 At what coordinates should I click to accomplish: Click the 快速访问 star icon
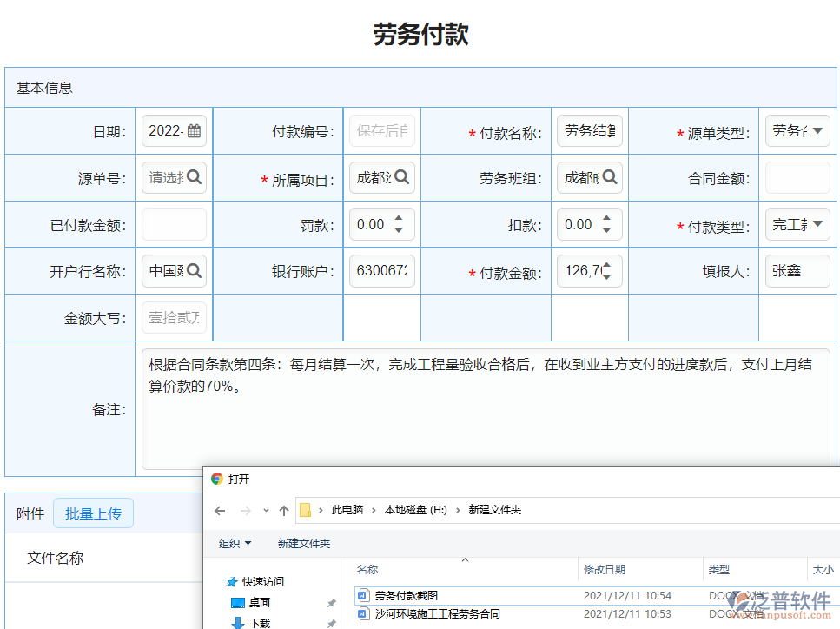click(233, 581)
